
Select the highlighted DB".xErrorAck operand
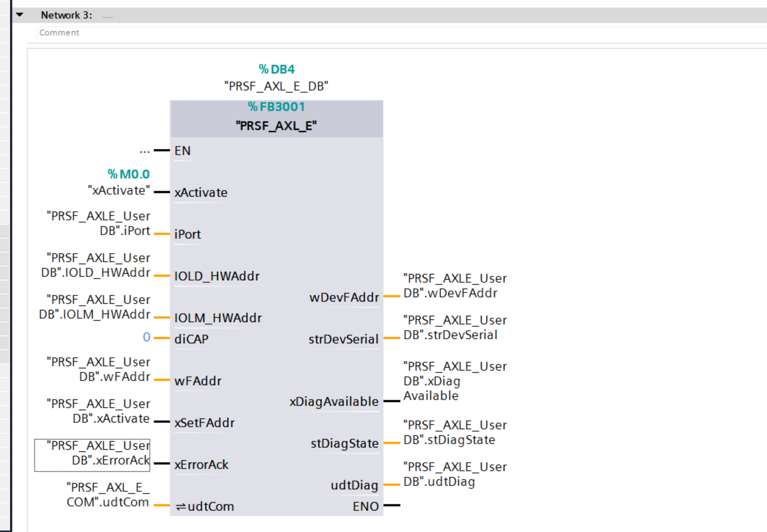[92, 455]
